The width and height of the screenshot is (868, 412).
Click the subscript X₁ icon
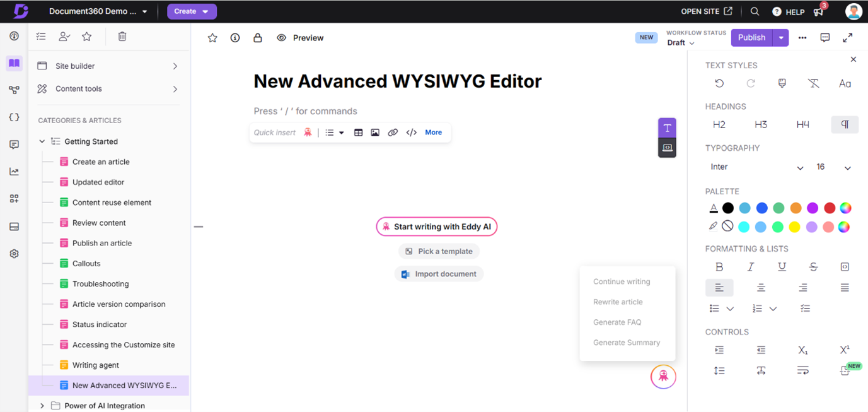coord(803,350)
